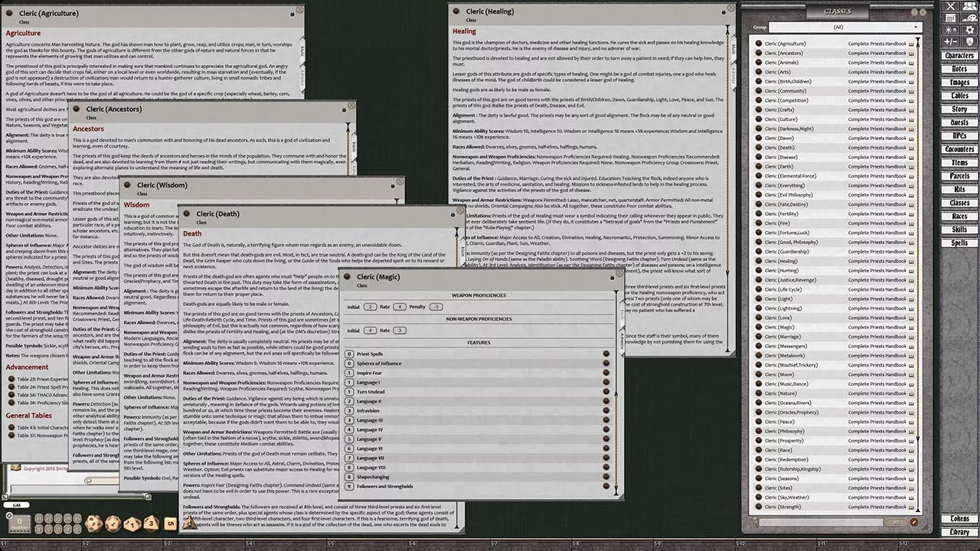Open the Kits sidebar button
The height and width of the screenshot is (551, 980).
coord(959,190)
